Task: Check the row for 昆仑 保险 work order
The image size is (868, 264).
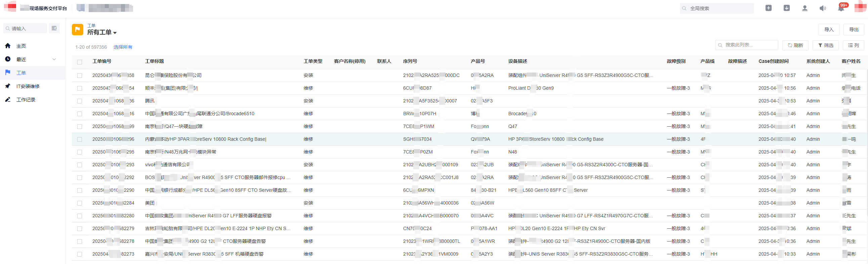Action: pyautogui.click(x=80, y=76)
